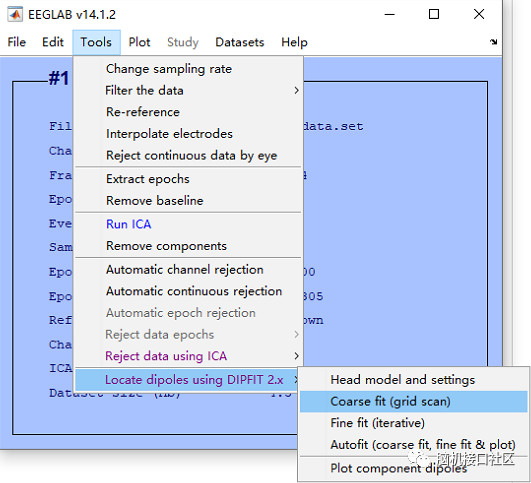Viewport: 531px width, 483px height.
Task: Choose Plot component dipoles
Action: click(x=413, y=468)
